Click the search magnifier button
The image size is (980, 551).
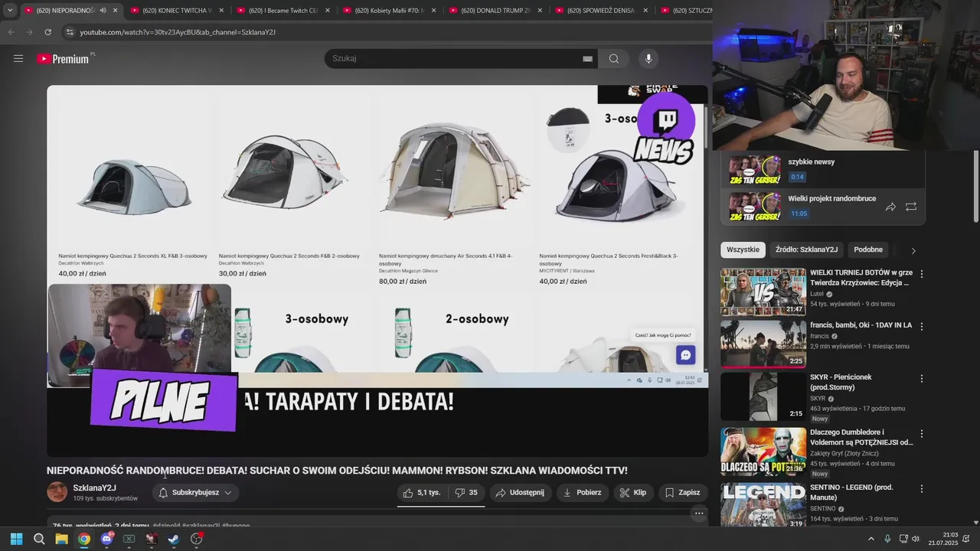pos(614,58)
